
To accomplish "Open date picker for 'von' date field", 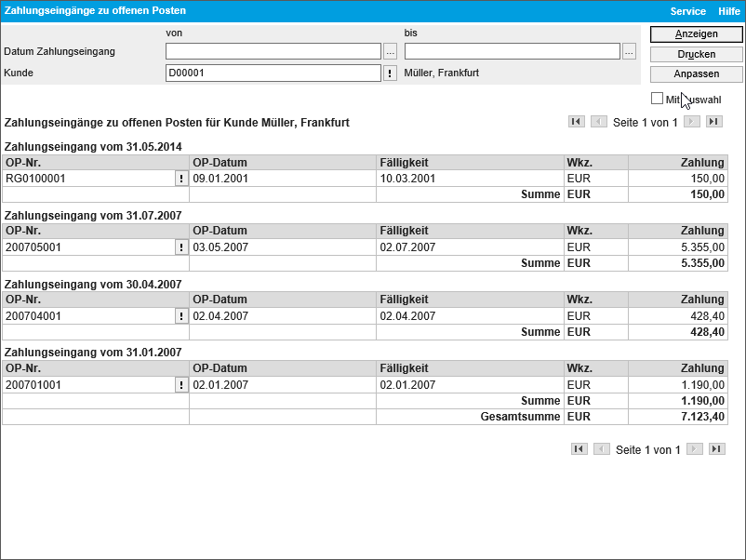I will click(390, 51).
